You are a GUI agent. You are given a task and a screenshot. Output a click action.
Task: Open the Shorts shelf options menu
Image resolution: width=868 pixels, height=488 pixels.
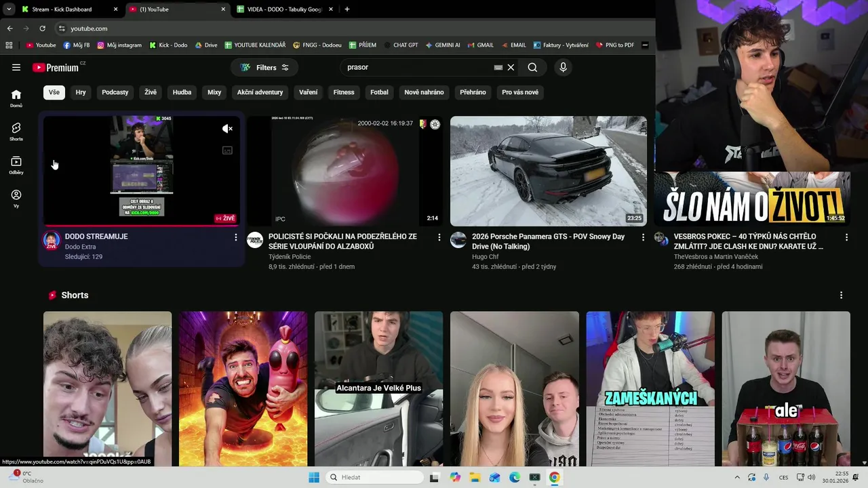(x=841, y=296)
